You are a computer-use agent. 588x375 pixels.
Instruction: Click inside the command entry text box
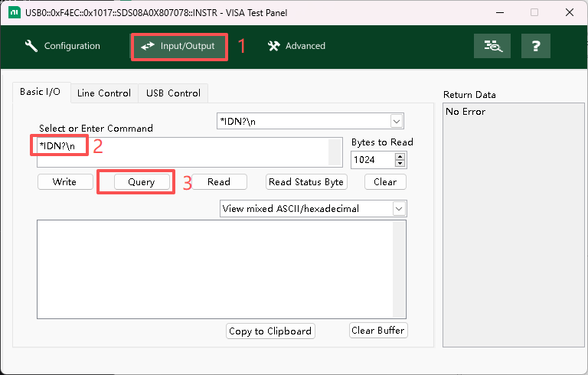tap(190, 152)
